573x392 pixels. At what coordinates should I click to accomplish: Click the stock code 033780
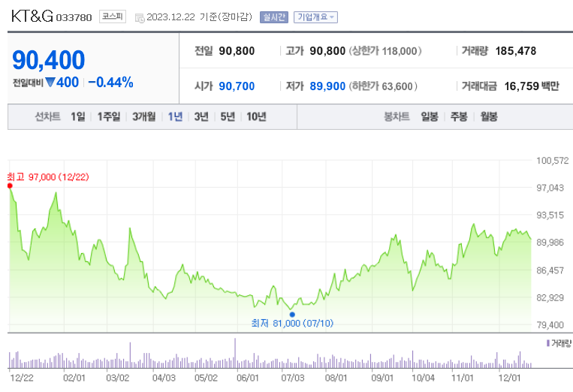(74, 17)
